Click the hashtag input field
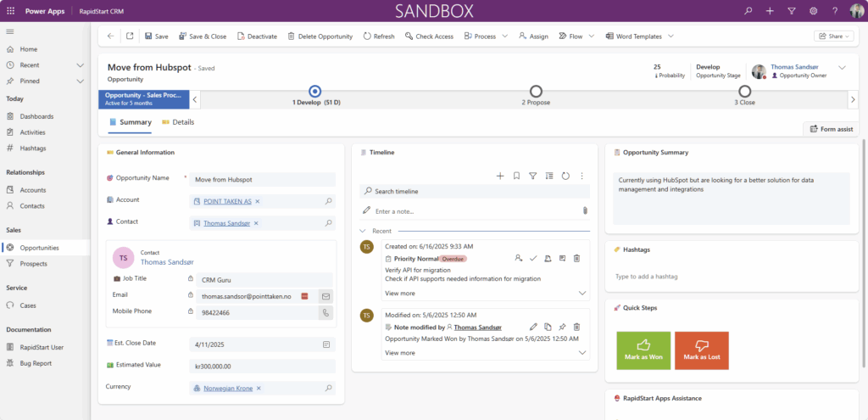The image size is (868, 420). pyautogui.click(x=732, y=277)
